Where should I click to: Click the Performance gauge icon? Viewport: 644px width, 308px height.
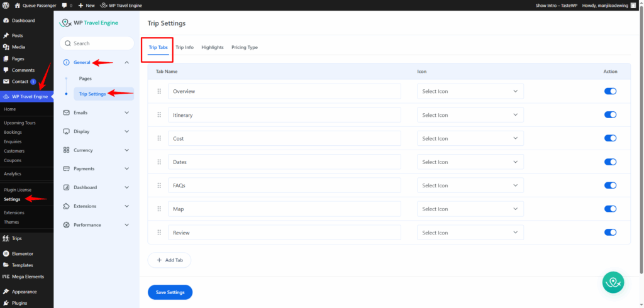pyautogui.click(x=67, y=225)
